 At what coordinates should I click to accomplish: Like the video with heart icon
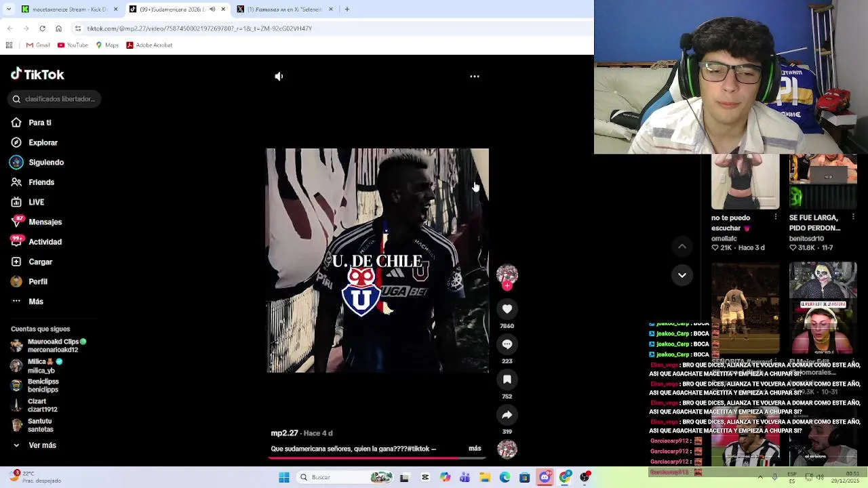point(507,309)
